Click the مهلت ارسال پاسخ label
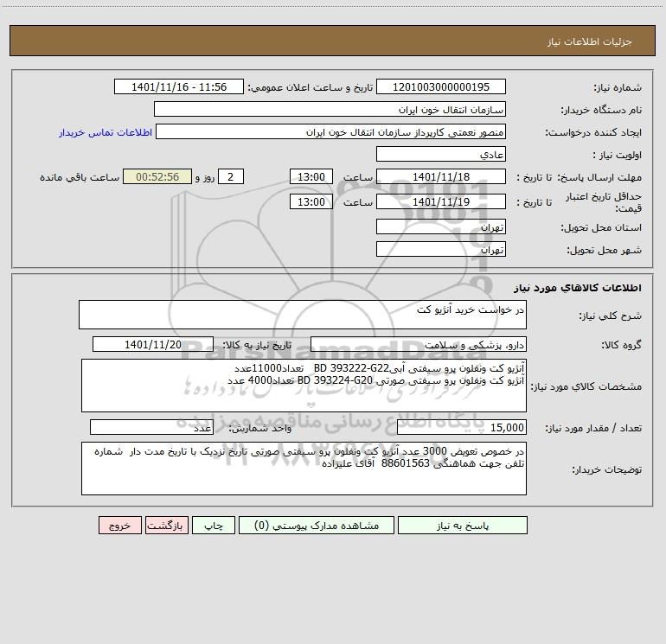 (599, 177)
